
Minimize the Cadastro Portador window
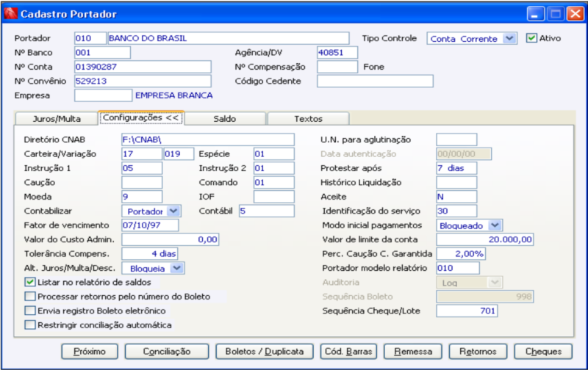tap(536, 14)
